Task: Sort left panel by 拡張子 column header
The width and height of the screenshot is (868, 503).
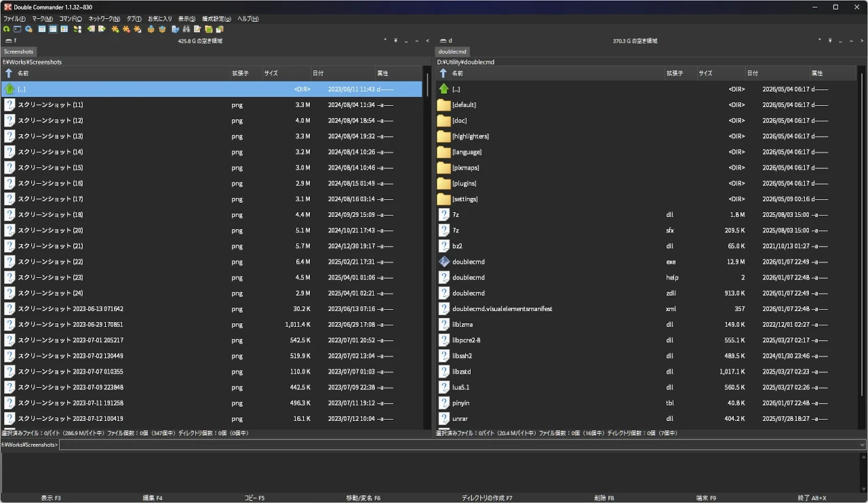Action: (x=245, y=73)
